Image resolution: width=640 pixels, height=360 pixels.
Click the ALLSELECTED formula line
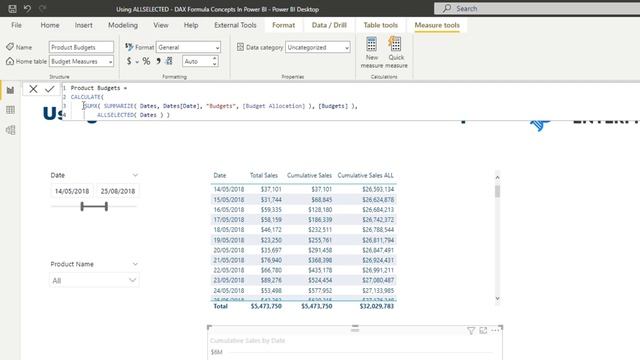click(x=133, y=115)
